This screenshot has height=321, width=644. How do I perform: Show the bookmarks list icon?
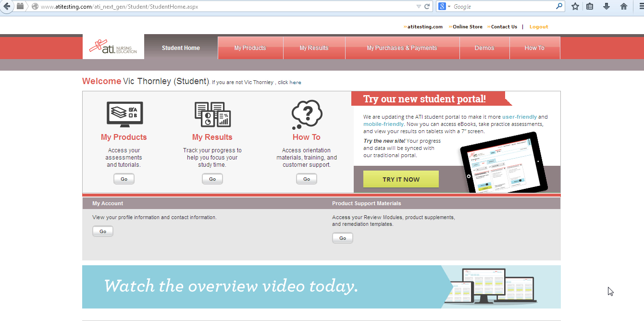click(590, 6)
